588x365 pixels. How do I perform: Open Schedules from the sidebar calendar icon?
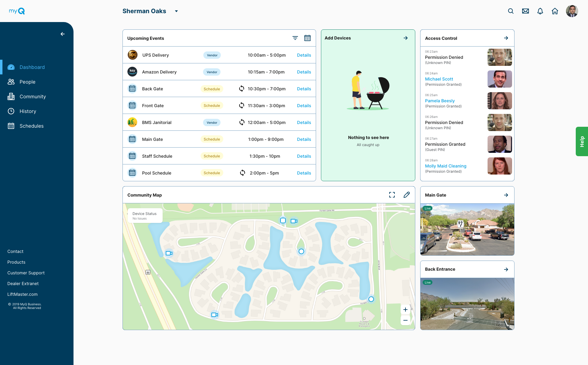(x=11, y=126)
